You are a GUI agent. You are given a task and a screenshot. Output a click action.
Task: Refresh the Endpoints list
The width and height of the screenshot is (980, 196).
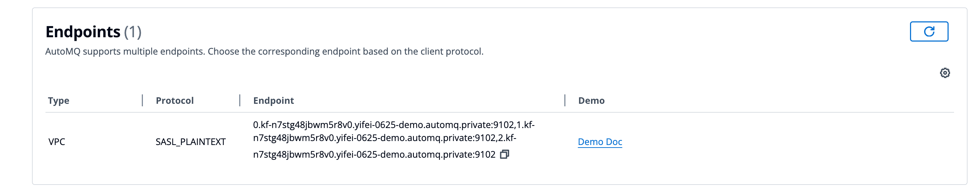[x=929, y=31]
